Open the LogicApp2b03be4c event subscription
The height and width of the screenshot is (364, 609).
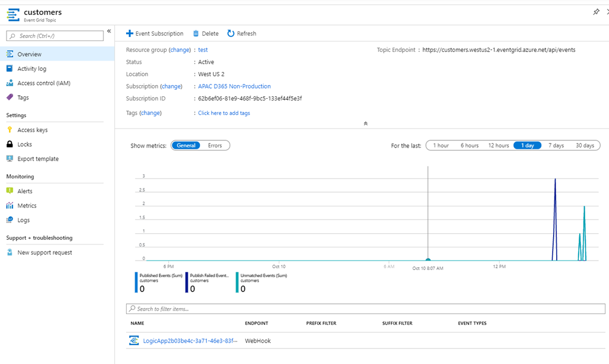pyautogui.click(x=190, y=341)
